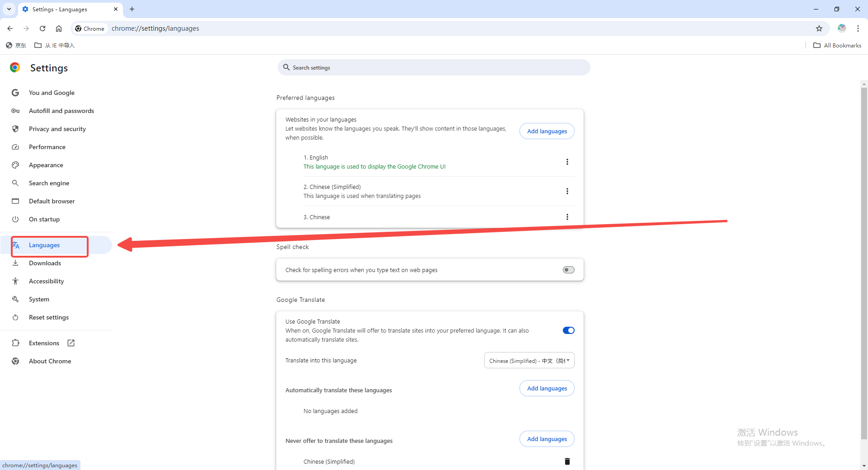The height and width of the screenshot is (470, 868).
Task: Click the Chrome site info chip
Action: tap(90, 28)
